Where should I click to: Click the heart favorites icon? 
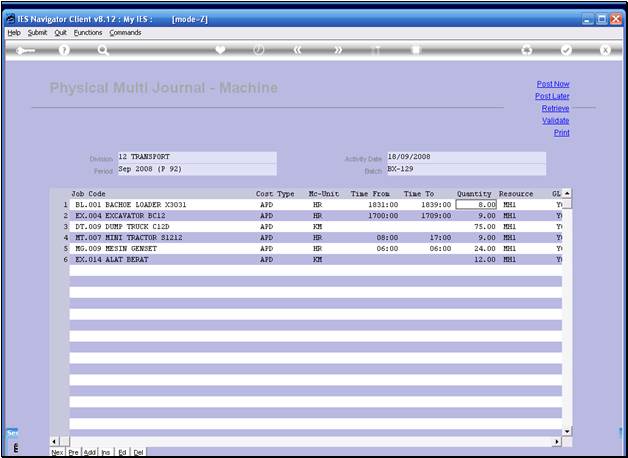click(220, 50)
